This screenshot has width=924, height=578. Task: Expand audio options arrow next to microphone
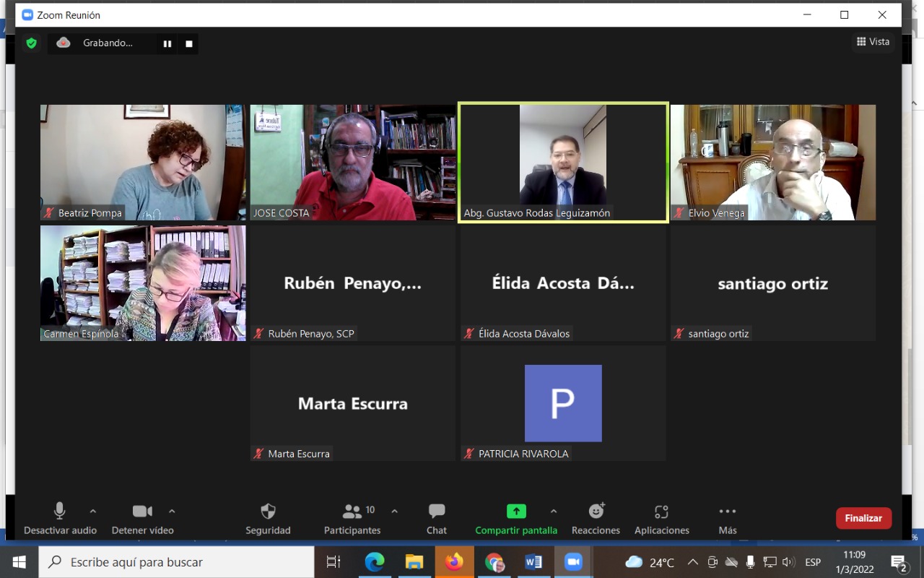click(x=92, y=512)
